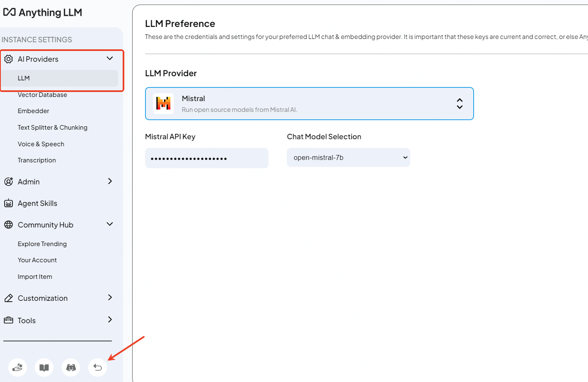Click the Anything LLM logo
Viewport: 588px width, 382px height.
[42, 12]
